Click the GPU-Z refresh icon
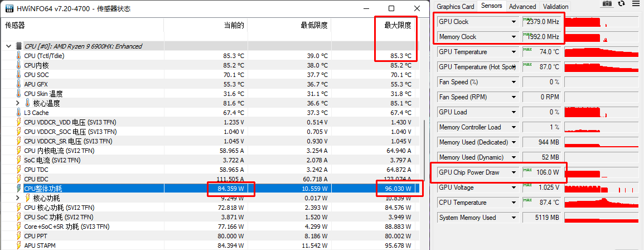 pos(622,4)
